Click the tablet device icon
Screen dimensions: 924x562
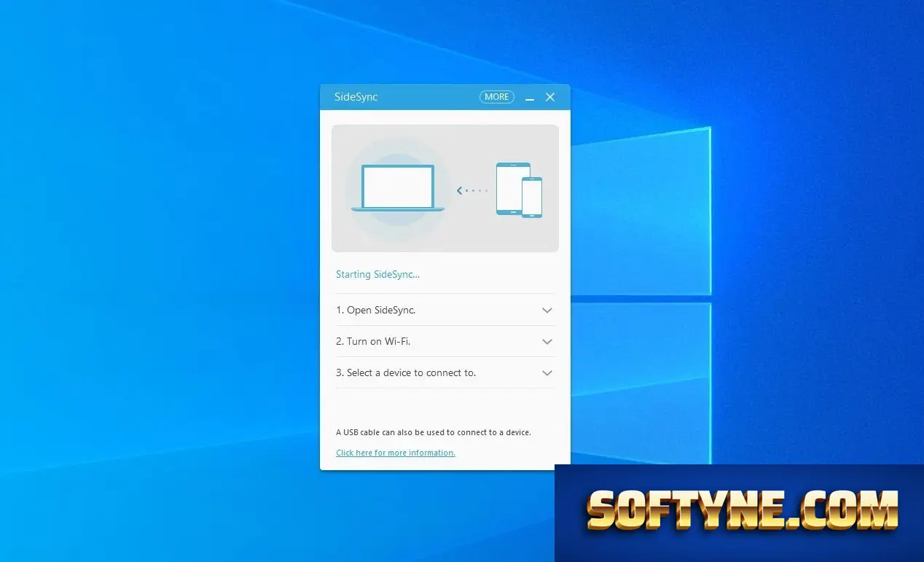513,188
